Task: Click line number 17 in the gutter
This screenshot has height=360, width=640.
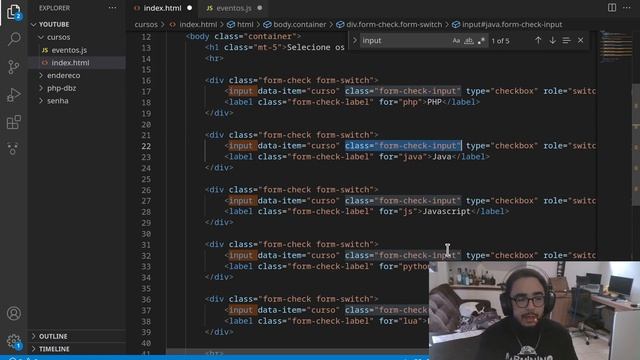Action: (146, 91)
